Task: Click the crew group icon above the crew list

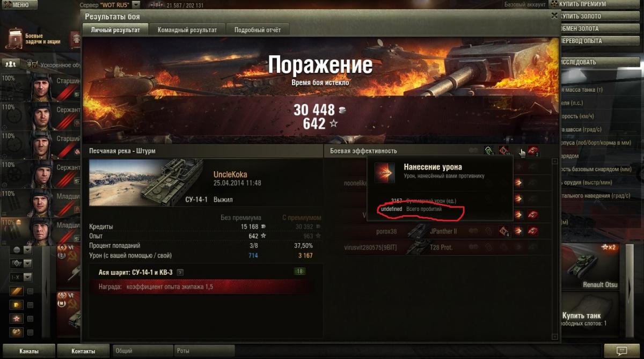Action: (x=10, y=64)
